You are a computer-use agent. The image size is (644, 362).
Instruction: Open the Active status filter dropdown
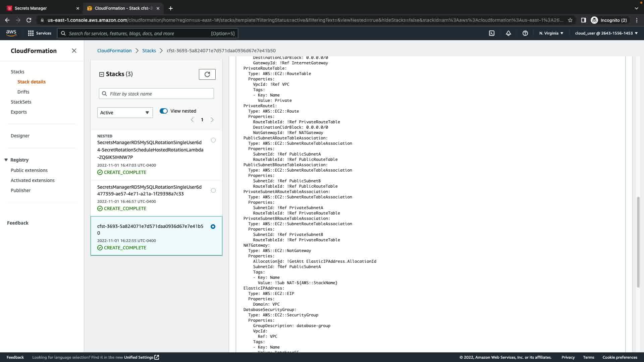pos(125,113)
